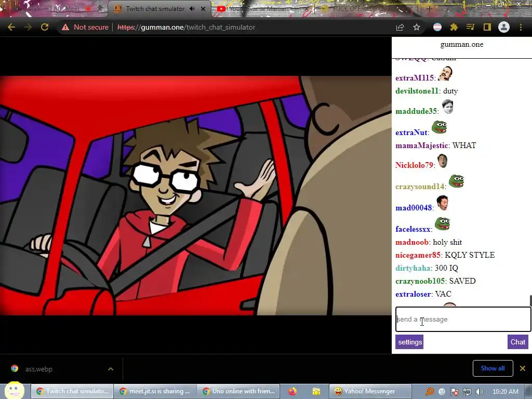Open the Chrome three-dot menu
This screenshot has height=399, width=532.
pos(521,27)
